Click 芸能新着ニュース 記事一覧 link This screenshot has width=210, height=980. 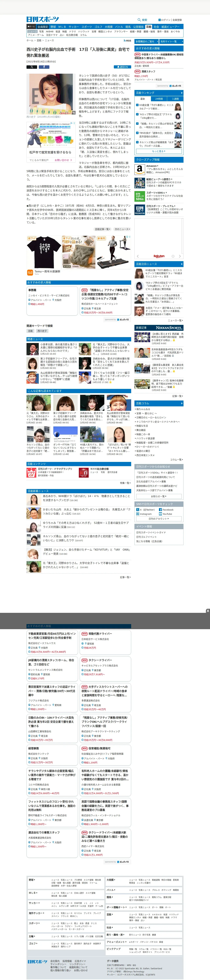[x=125, y=577]
